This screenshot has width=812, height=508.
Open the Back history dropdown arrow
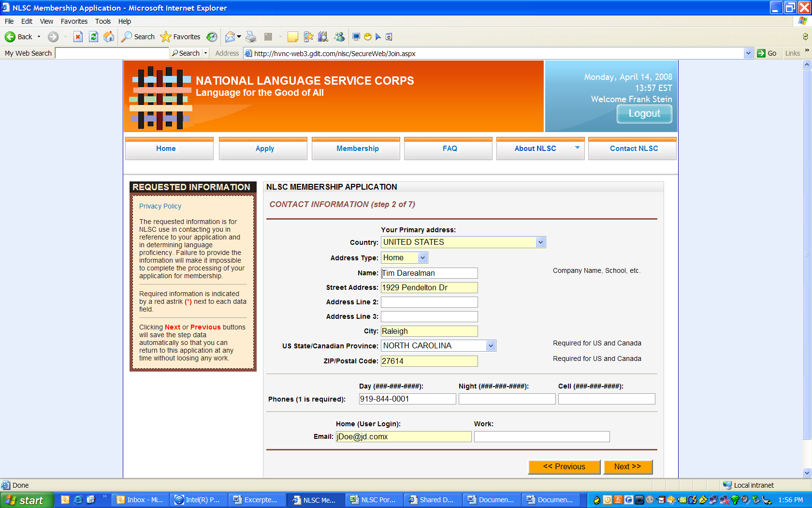39,37
